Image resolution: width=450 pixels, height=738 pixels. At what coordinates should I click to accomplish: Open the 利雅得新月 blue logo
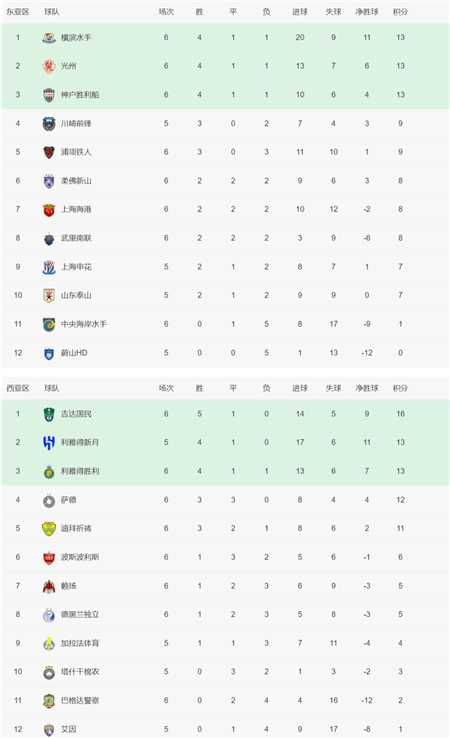pos(49,442)
